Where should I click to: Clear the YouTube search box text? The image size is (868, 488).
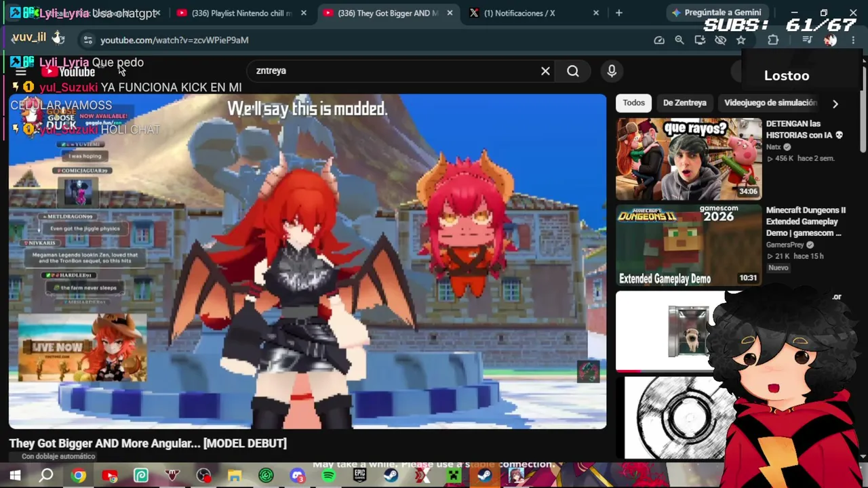545,70
